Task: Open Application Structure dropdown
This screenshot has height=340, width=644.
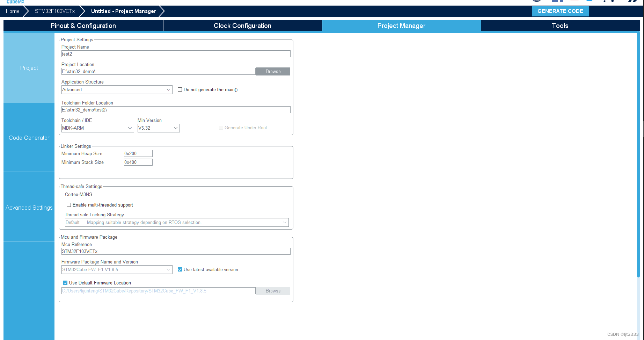Action: (117, 89)
